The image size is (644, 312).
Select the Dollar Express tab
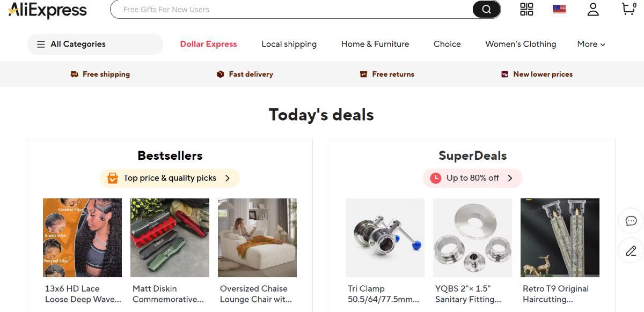[x=208, y=44]
